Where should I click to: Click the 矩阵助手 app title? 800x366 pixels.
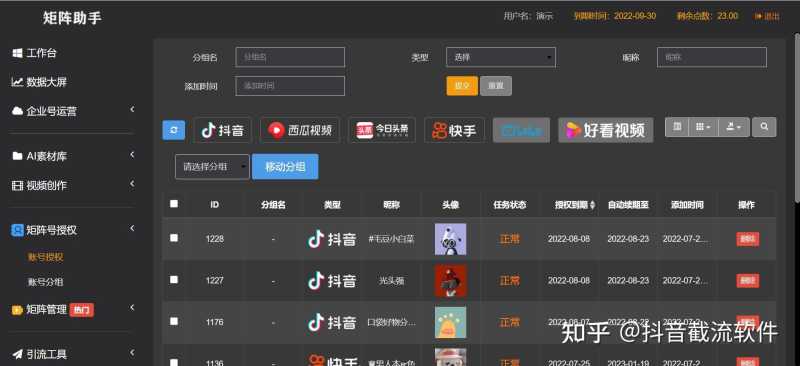point(72,18)
